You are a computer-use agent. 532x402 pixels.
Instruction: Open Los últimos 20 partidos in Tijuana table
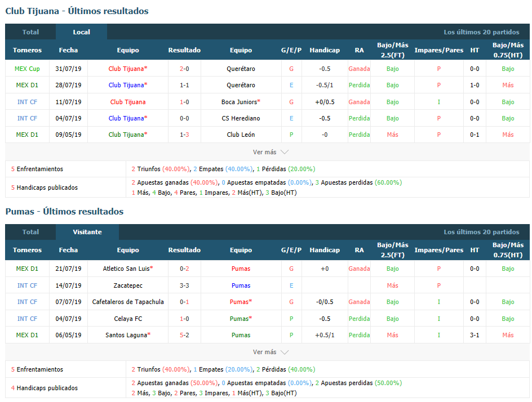coord(481,32)
